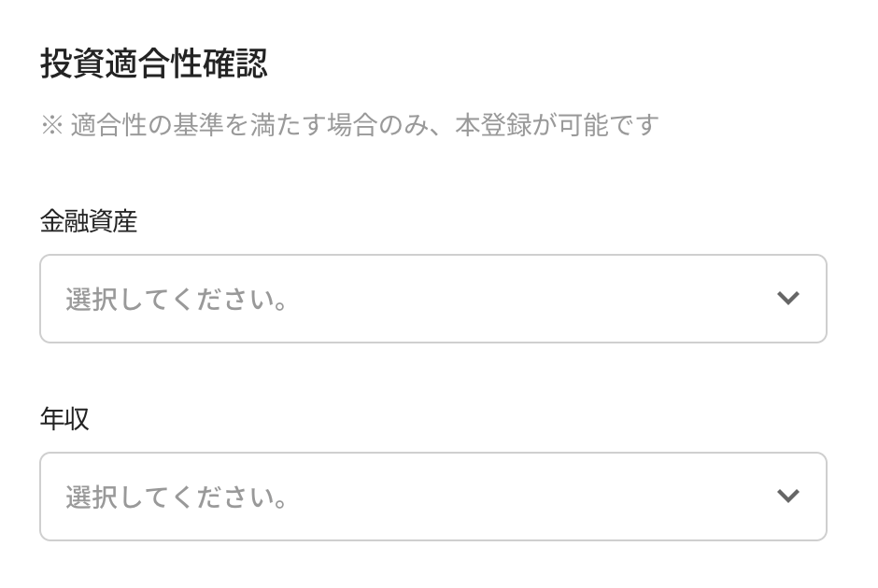
Task: Click the ※ mark starting the note
Action: (x=50, y=125)
